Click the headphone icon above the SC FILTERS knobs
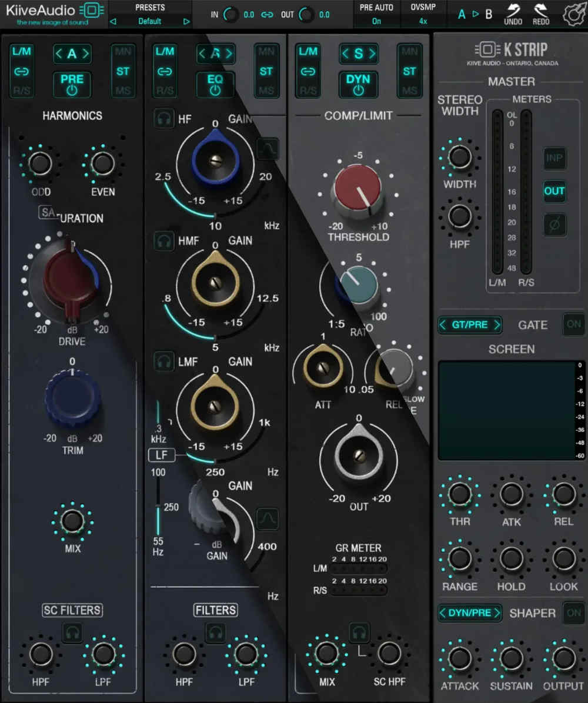Viewport: 588px width, 703px height. tap(72, 633)
